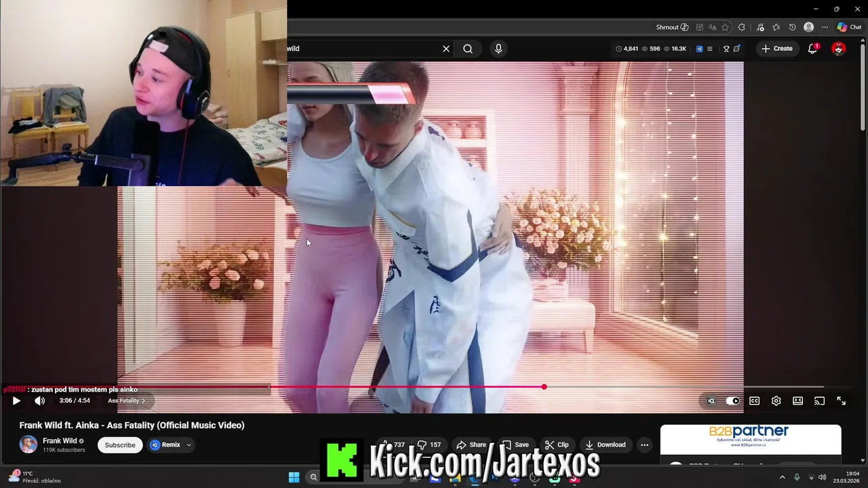Viewport: 868px width, 488px height.
Task: Open the Frank Wild channel name link
Action: (60, 441)
